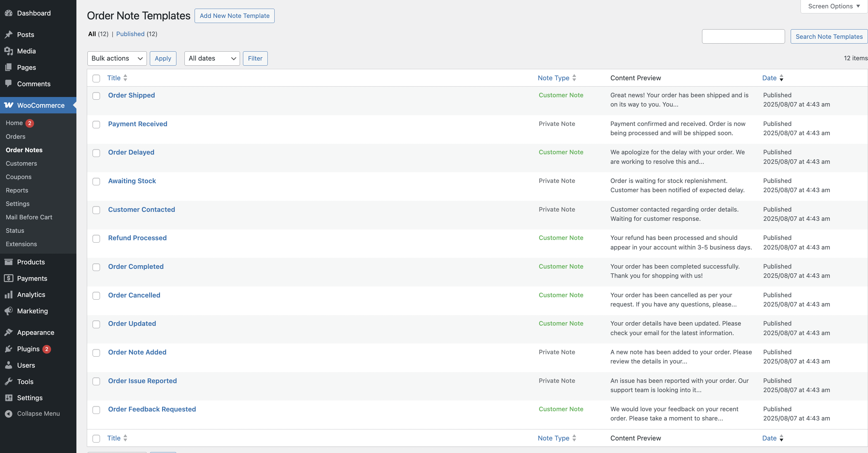This screenshot has height=453, width=868.
Task: Click the Marketing megaphone icon
Action: point(8,311)
